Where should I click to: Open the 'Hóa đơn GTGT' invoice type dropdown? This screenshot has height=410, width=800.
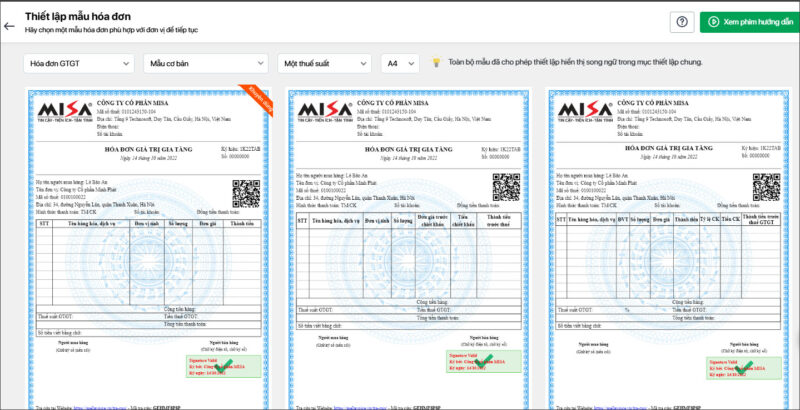(77, 63)
